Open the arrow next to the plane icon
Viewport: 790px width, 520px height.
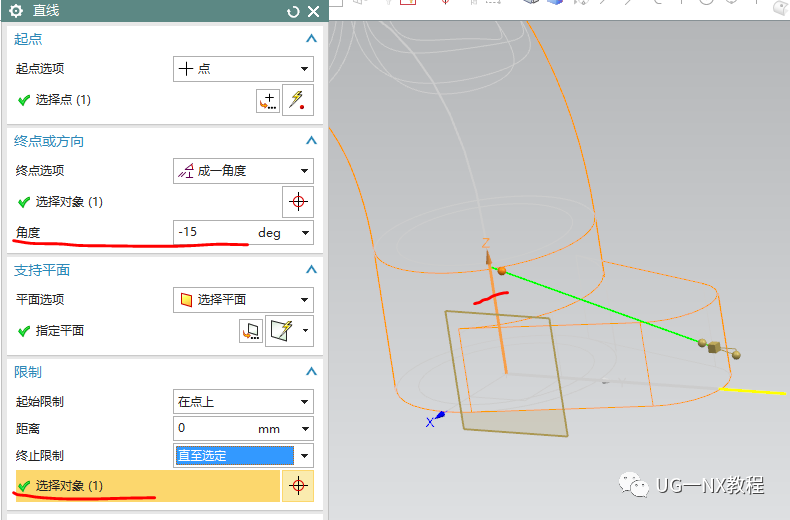(305, 331)
